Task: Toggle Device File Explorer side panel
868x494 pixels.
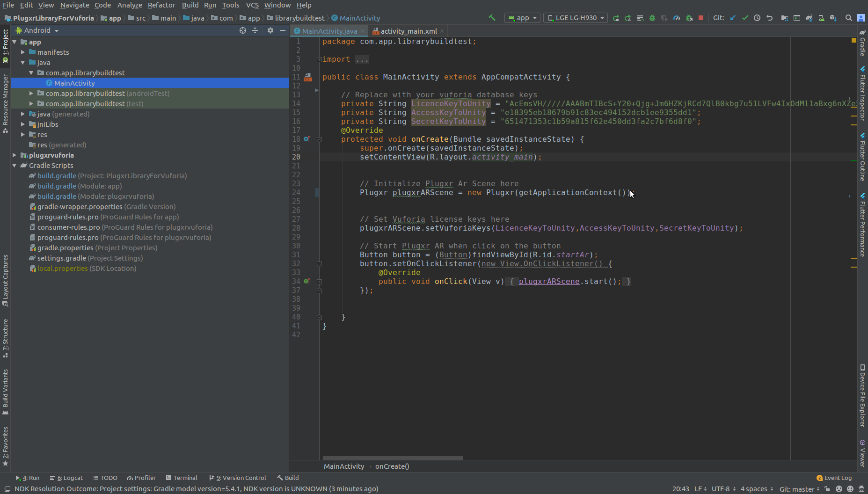Action: coord(862,396)
